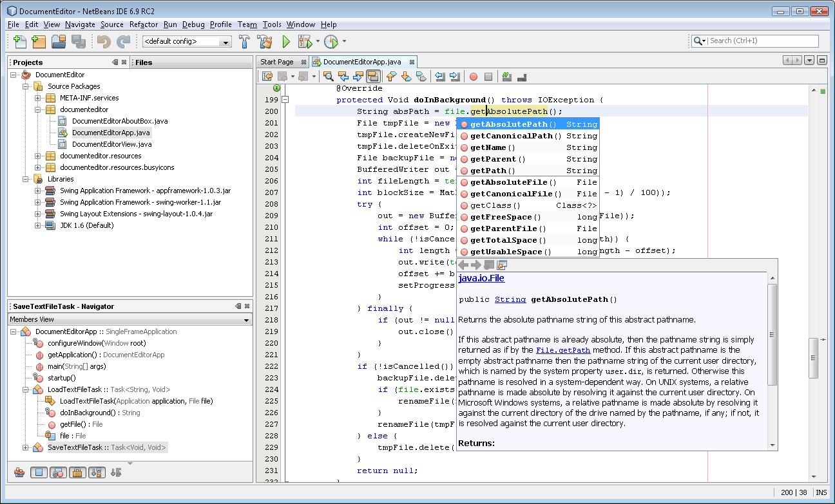Toggle Sort by Source in Navigator

[x=116, y=472]
